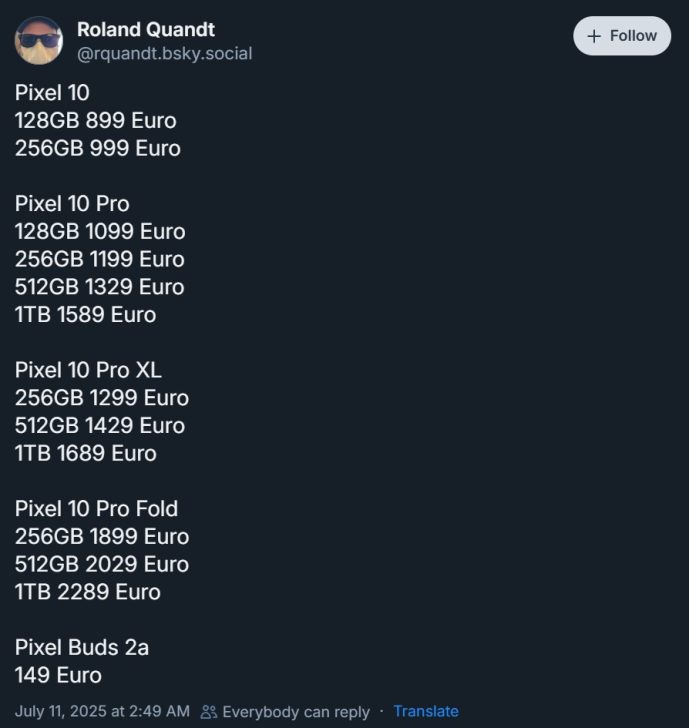The width and height of the screenshot is (689, 728).
Task: Click the "1TB 2289 Euro" line
Action: 87,591
